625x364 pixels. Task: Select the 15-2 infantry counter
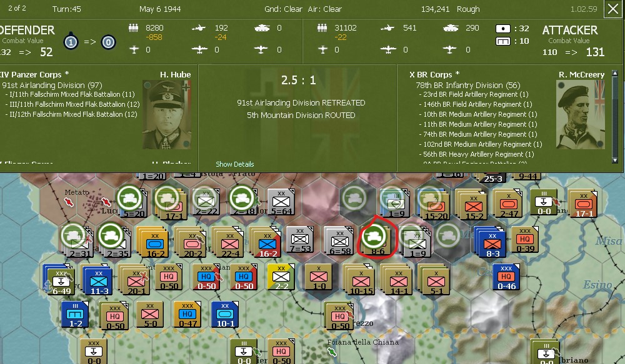pyautogui.click(x=472, y=204)
